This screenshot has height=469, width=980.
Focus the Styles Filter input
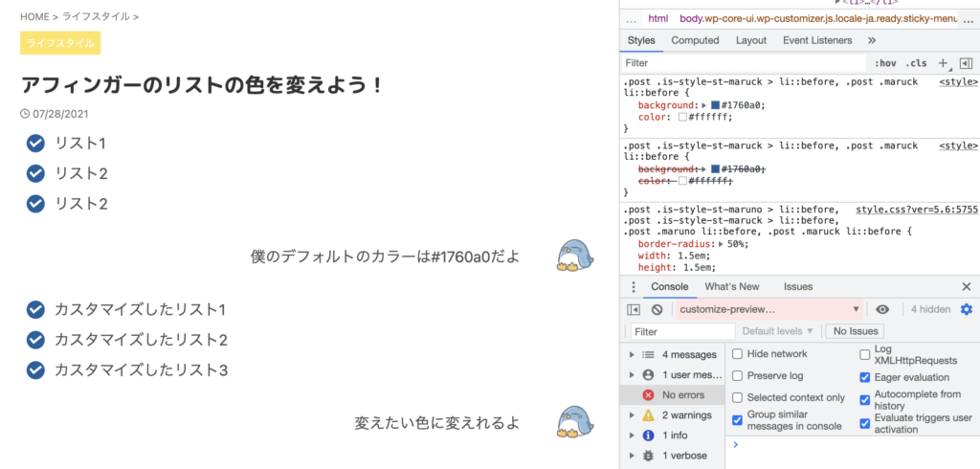click(x=744, y=63)
